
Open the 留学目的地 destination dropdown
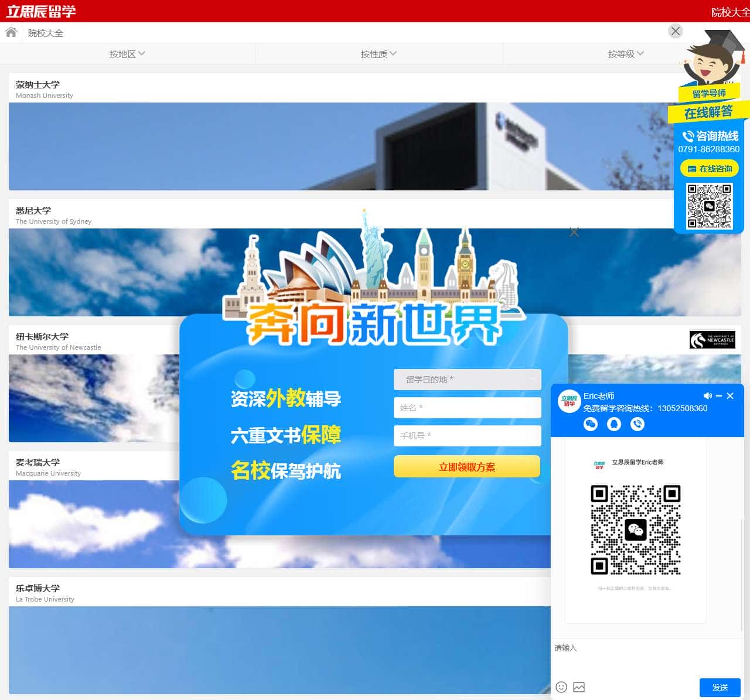[467, 380]
